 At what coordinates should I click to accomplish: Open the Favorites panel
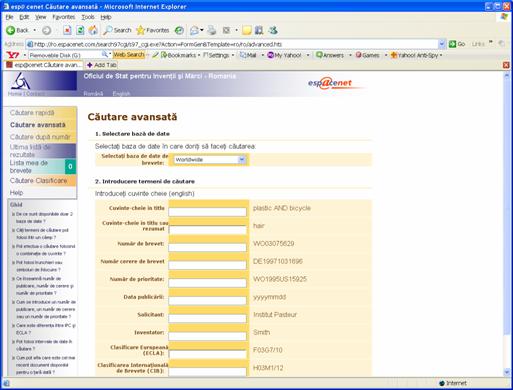click(x=153, y=30)
